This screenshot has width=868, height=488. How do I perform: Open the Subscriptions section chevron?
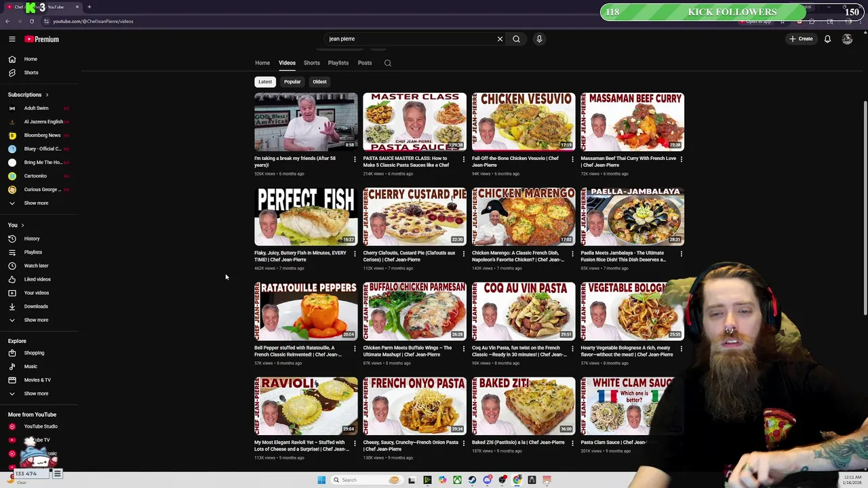(x=47, y=95)
